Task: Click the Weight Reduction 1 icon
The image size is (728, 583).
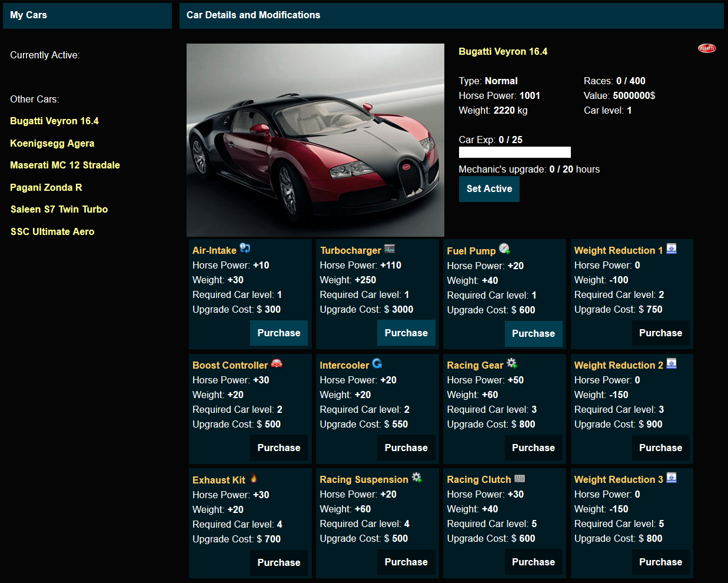Action: coord(671,249)
